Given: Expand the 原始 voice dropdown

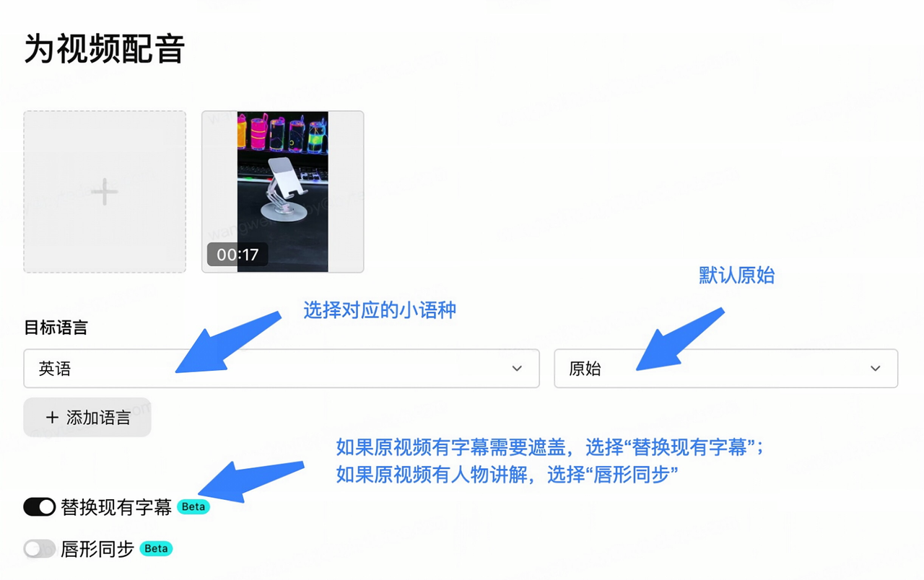Looking at the screenshot, I should (x=725, y=369).
